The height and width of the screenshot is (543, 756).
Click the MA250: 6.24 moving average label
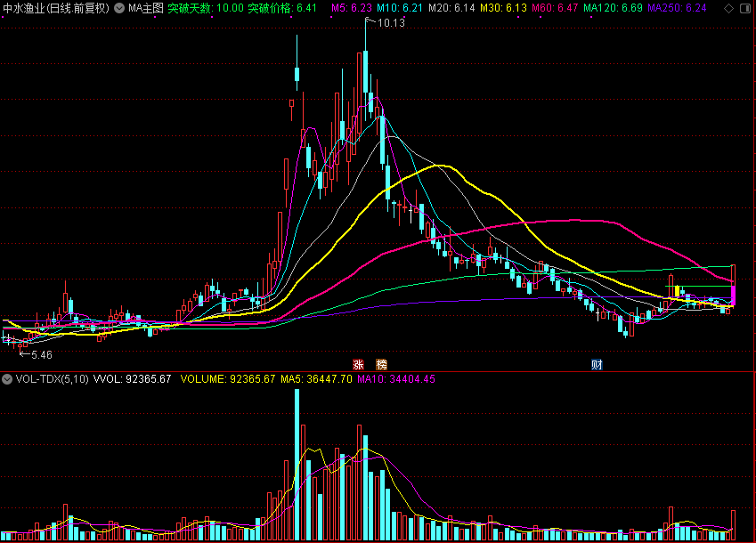[677, 8]
